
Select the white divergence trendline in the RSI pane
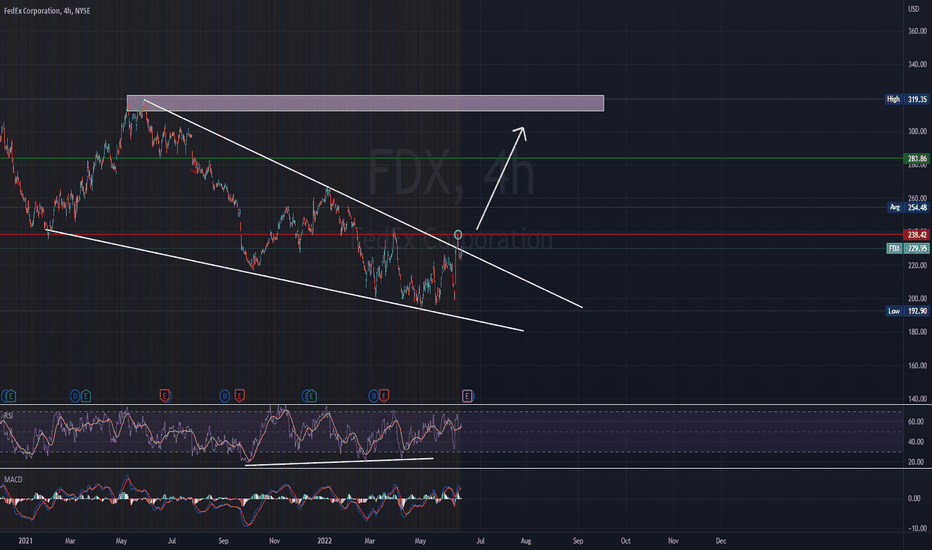pos(339,461)
